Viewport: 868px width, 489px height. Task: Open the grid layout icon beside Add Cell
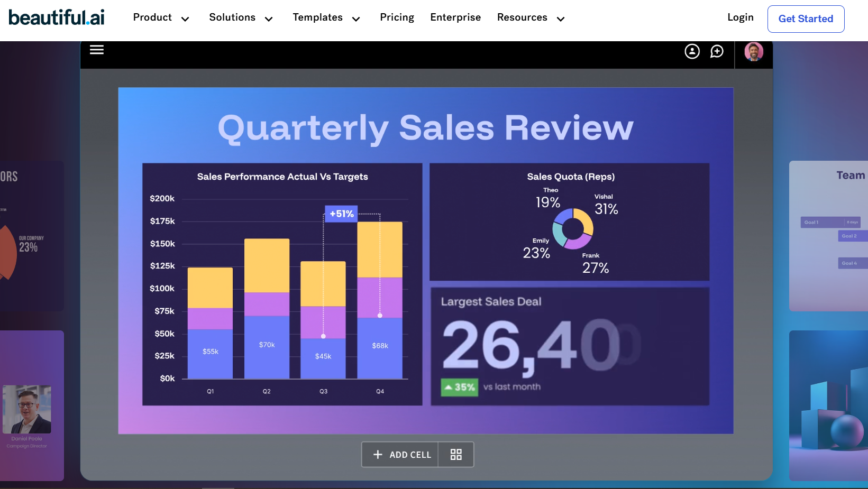(456, 455)
